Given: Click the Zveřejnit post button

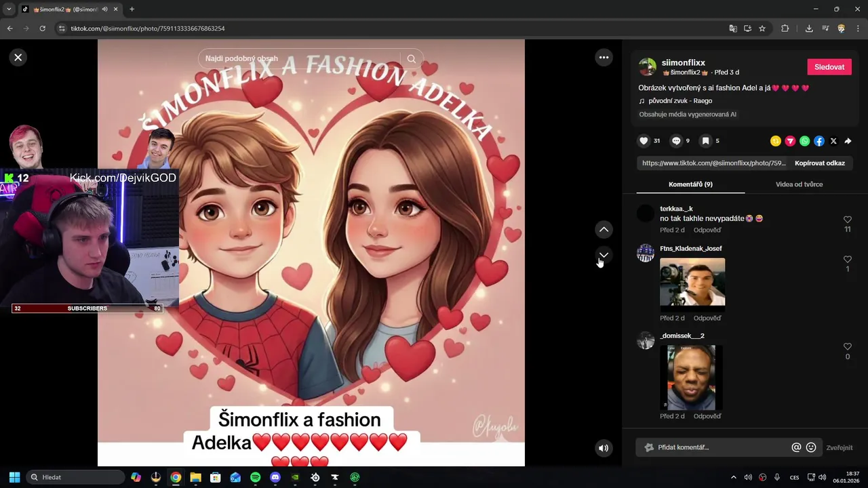Looking at the screenshot, I should tap(840, 447).
